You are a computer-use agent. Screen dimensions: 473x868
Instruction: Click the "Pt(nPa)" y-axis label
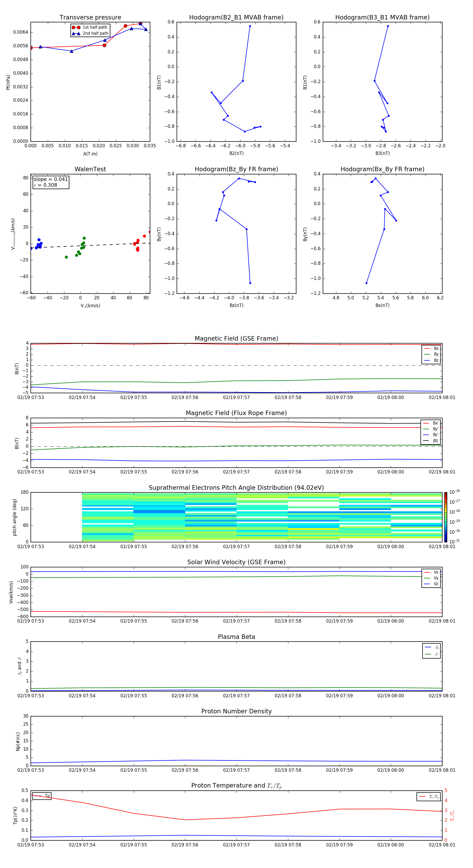point(8,82)
